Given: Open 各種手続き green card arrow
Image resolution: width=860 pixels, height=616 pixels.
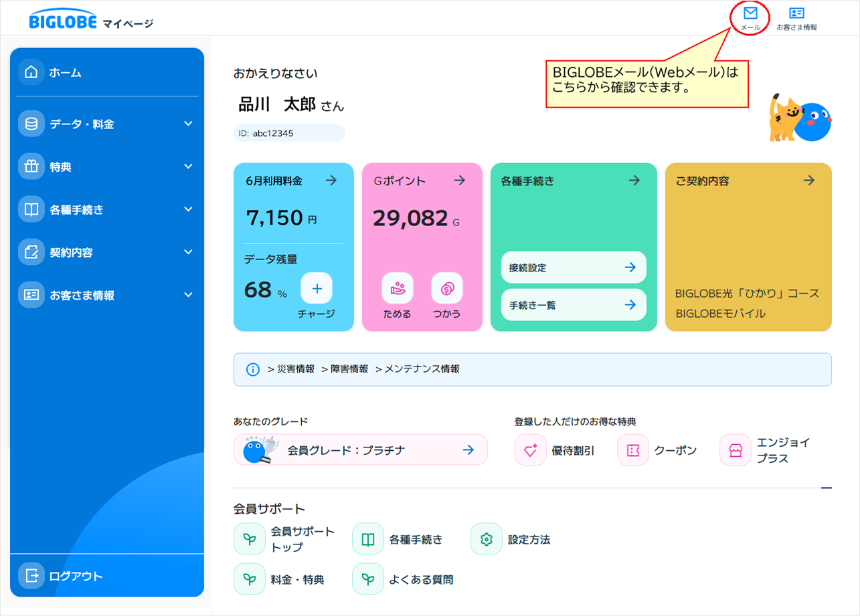Looking at the screenshot, I should 634,181.
